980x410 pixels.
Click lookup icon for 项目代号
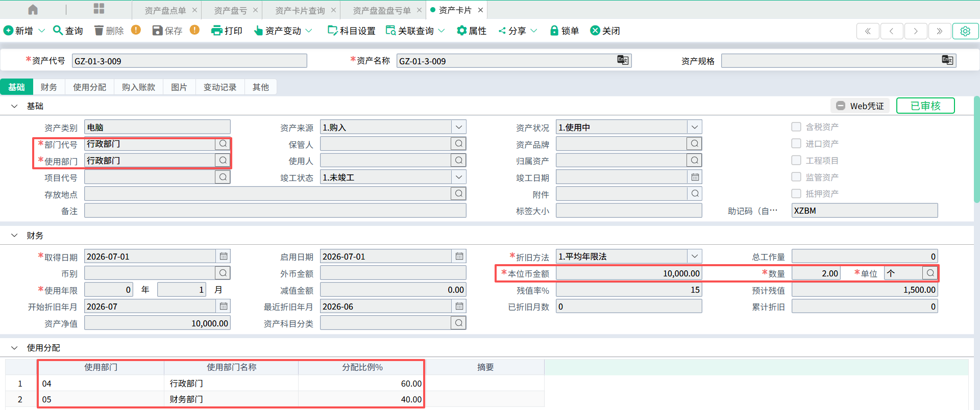(x=223, y=177)
